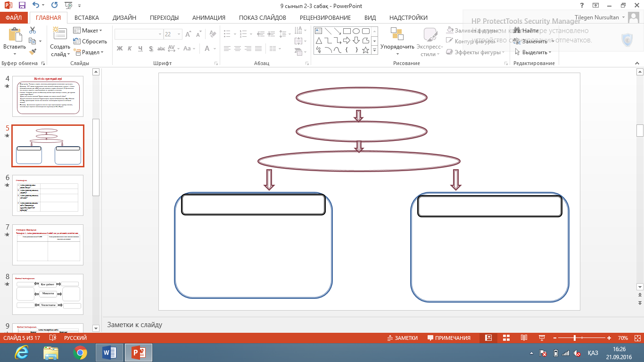Switch to the ПЕРЕХОДЫ tab
644x362 pixels.
click(x=164, y=18)
